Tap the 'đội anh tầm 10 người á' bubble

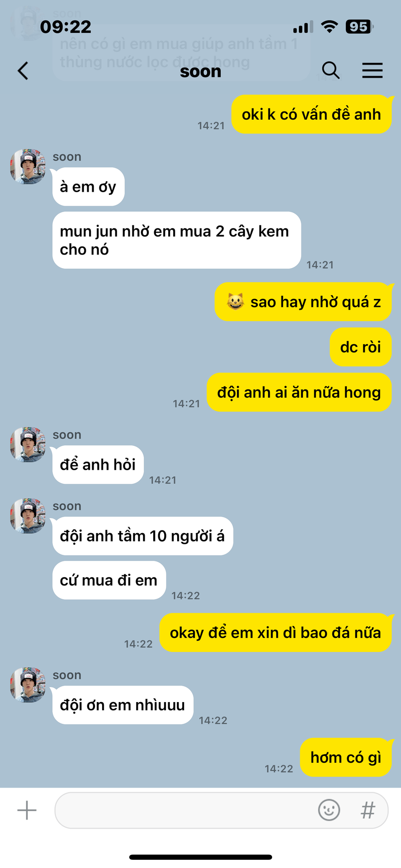coord(142,536)
